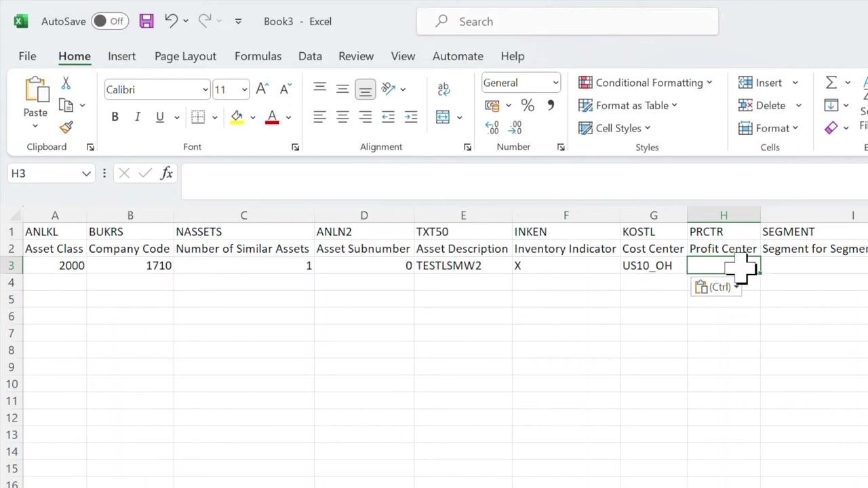Viewport: 868px width, 488px height.
Task: Click the Borders icon
Action: tap(198, 117)
